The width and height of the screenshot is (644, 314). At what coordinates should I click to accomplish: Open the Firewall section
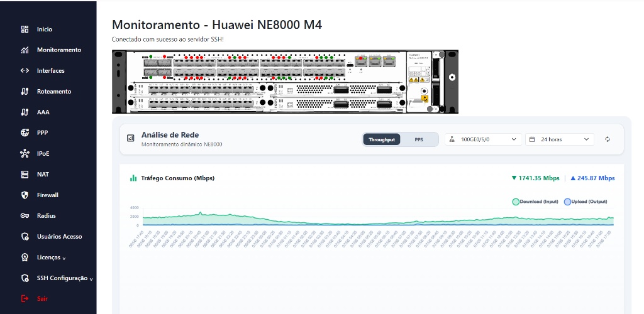click(x=48, y=195)
